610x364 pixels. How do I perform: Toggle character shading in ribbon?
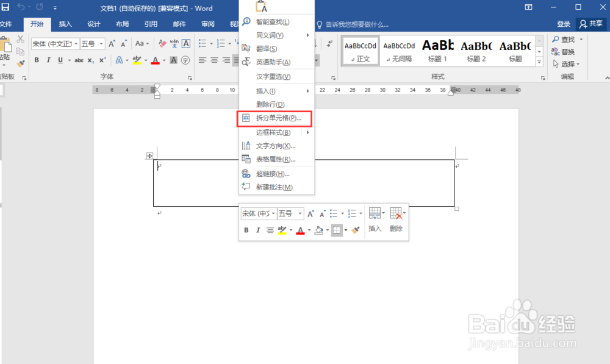[x=173, y=60]
